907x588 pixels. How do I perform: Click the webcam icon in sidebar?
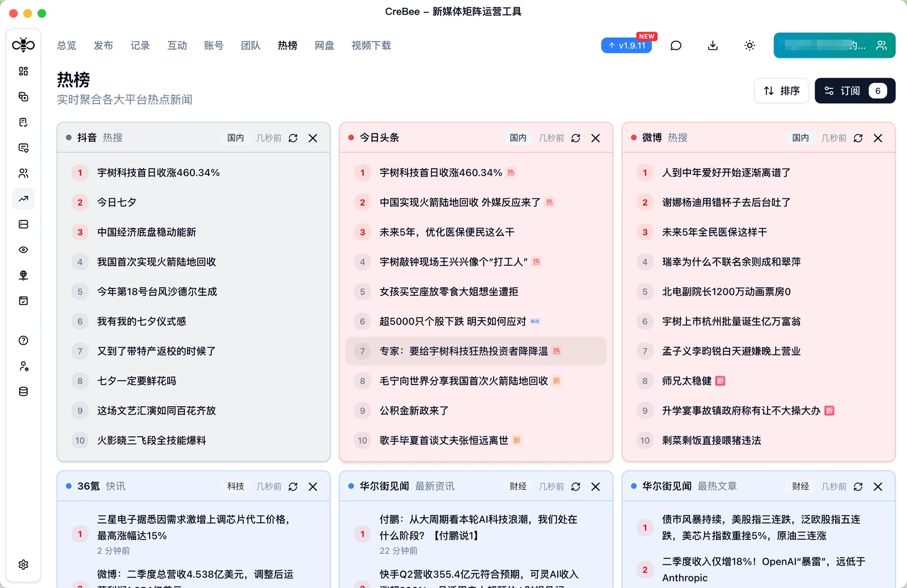(23, 275)
